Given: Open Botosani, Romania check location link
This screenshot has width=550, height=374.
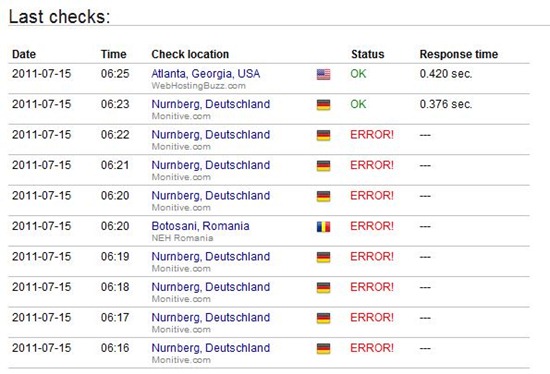Looking at the screenshot, I should 200,226.
